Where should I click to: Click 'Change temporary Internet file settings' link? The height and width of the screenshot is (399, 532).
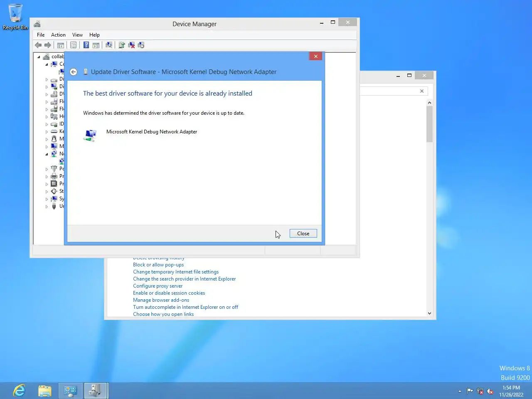(x=176, y=272)
